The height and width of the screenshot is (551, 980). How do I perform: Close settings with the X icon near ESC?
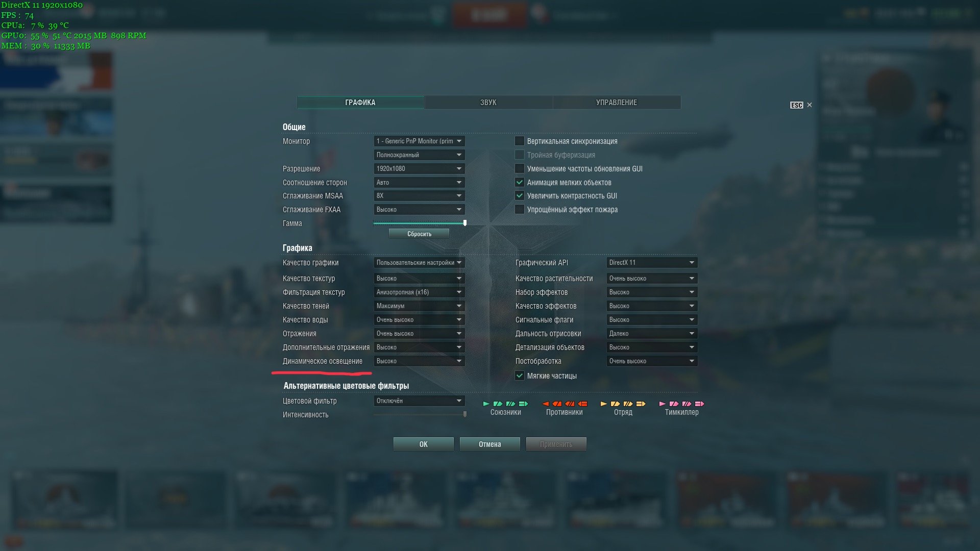pyautogui.click(x=809, y=105)
